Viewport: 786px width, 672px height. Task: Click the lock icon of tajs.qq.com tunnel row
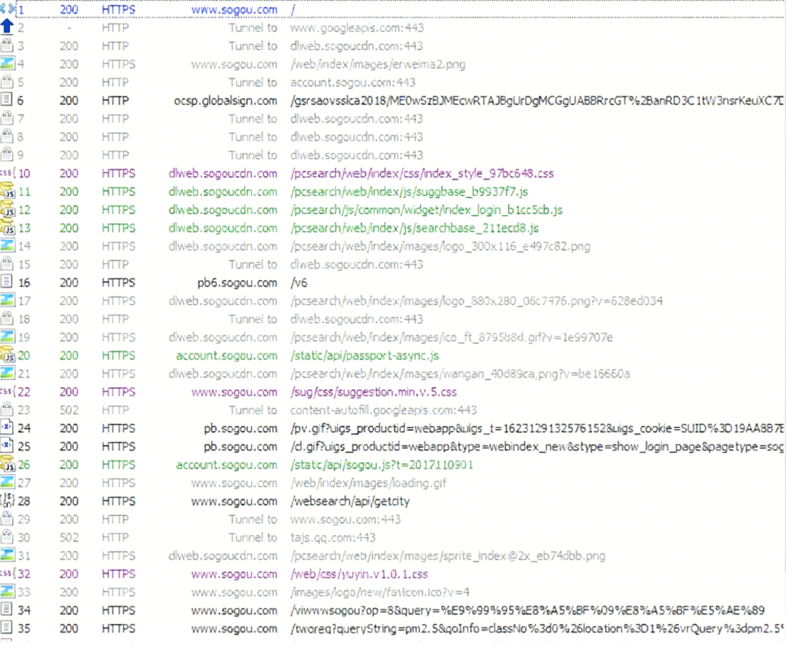pos(7,537)
